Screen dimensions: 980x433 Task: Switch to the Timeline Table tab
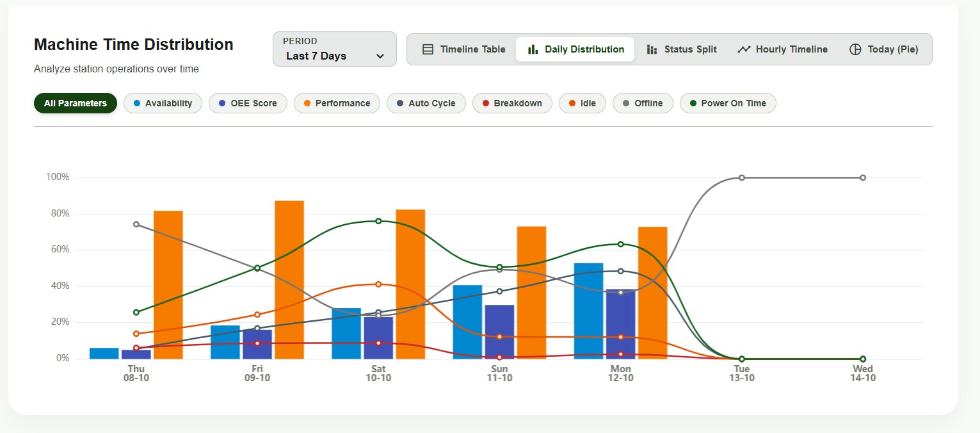pos(464,49)
